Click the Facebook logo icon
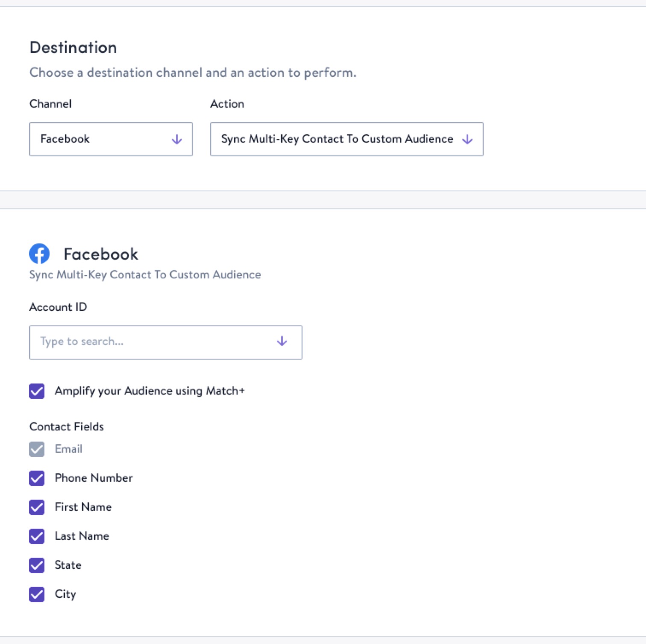The width and height of the screenshot is (646, 644). (x=39, y=254)
